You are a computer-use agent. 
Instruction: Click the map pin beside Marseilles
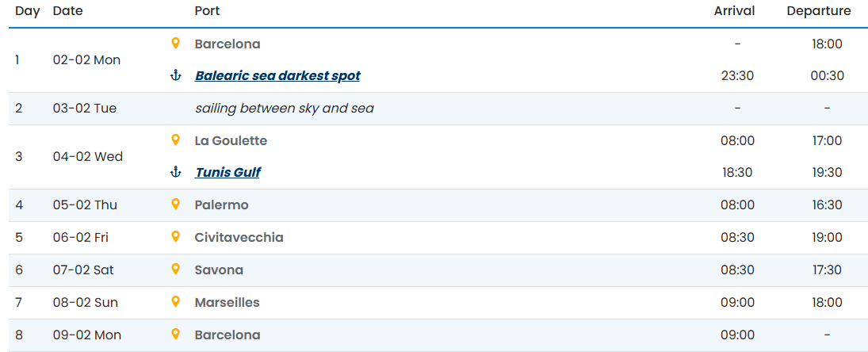pos(176,302)
